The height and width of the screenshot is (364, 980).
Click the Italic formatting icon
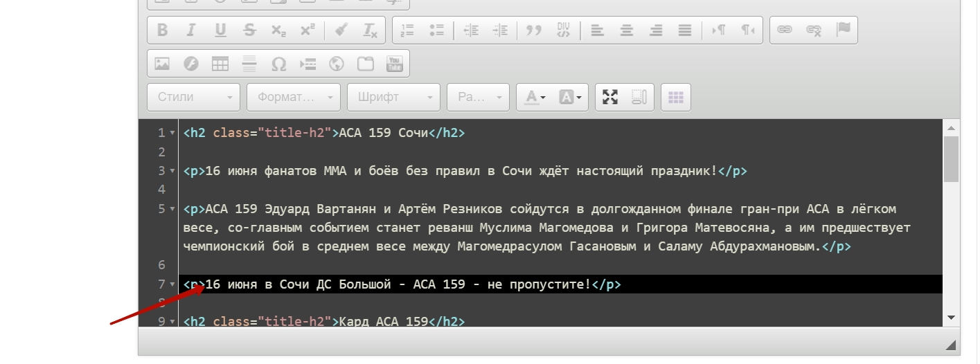pyautogui.click(x=191, y=30)
